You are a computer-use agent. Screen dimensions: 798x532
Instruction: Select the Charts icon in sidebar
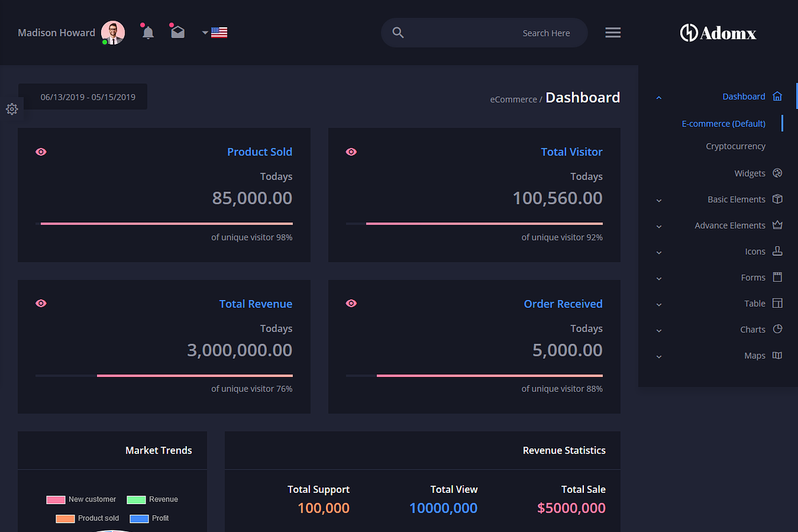[x=777, y=329]
